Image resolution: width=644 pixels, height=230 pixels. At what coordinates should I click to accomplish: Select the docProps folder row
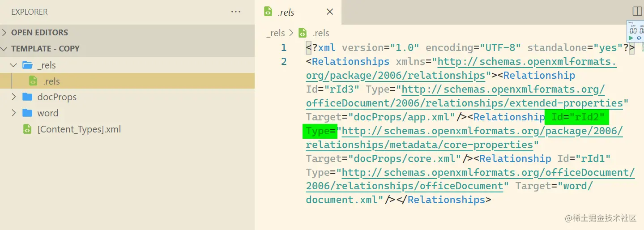coord(127,97)
